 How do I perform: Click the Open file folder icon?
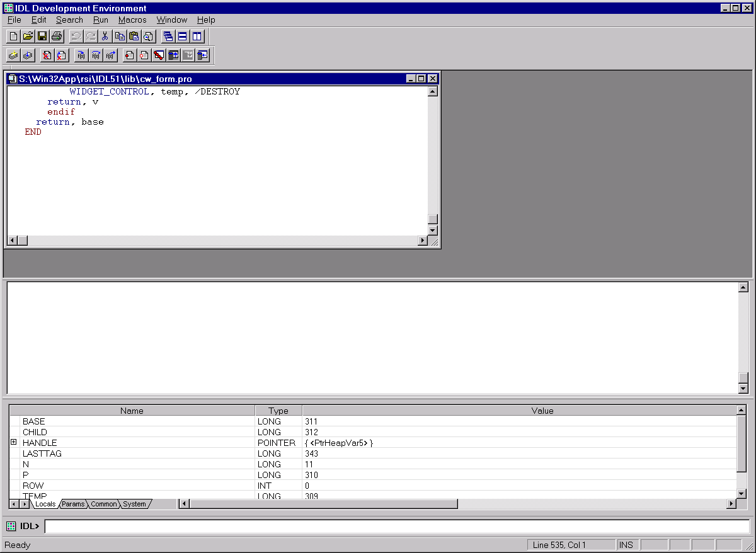(28, 36)
